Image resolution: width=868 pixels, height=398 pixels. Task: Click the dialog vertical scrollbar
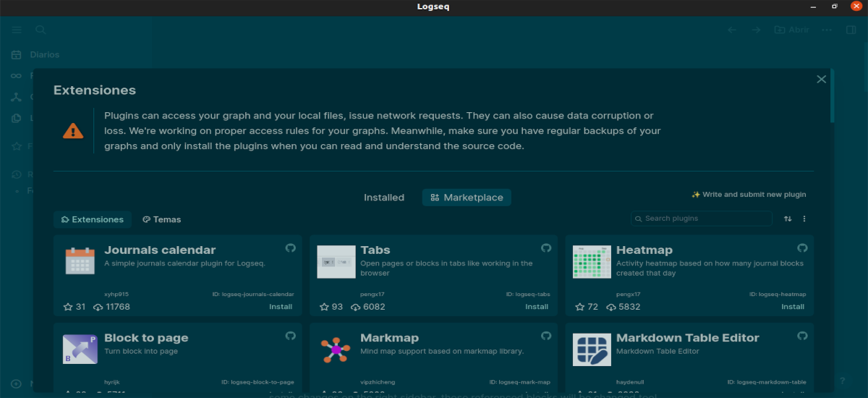[833, 96]
